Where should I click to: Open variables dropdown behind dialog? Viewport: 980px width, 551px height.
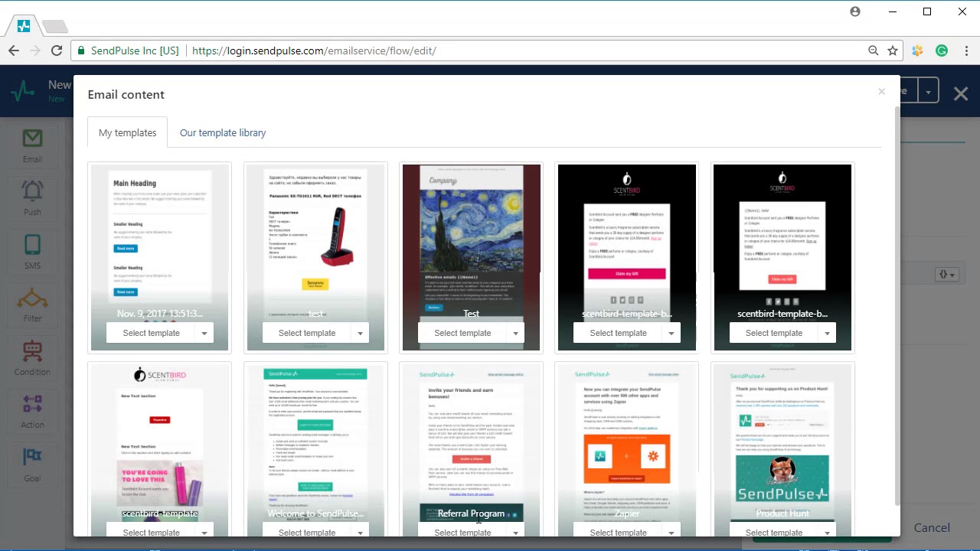(x=947, y=274)
